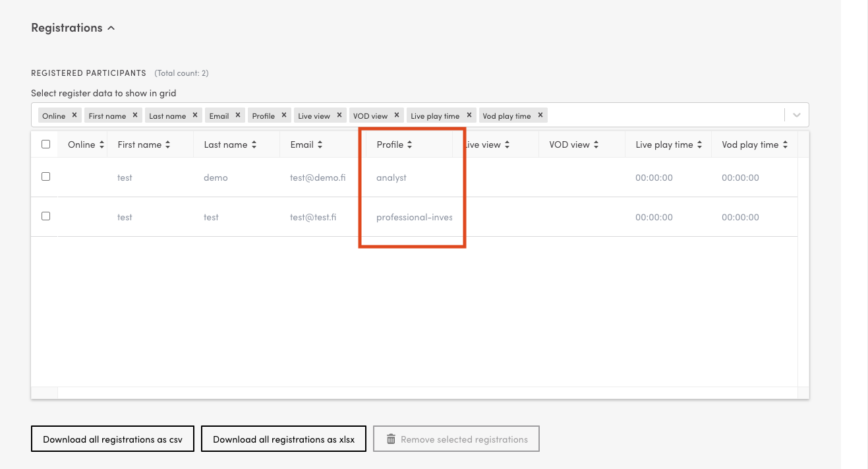Tick the select-all header checkbox
This screenshot has height=469, width=868.
(45, 144)
